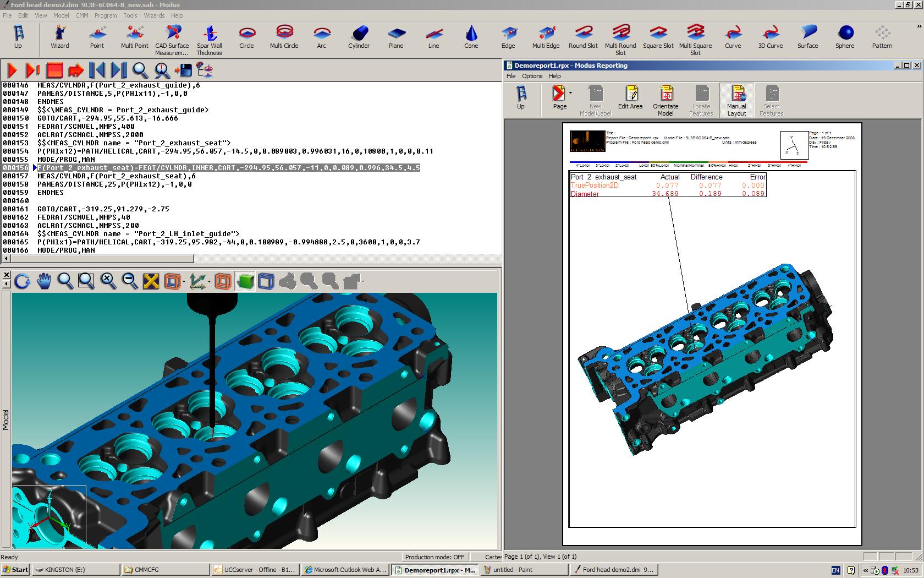Run program with the red Play arrow
Viewport: 924px width, 578px height.
tap(12, 70)
